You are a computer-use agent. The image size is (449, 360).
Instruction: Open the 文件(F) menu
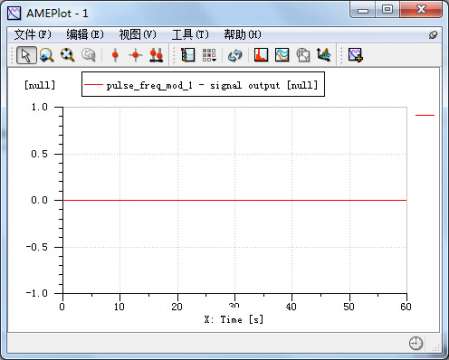click(33, 34)
